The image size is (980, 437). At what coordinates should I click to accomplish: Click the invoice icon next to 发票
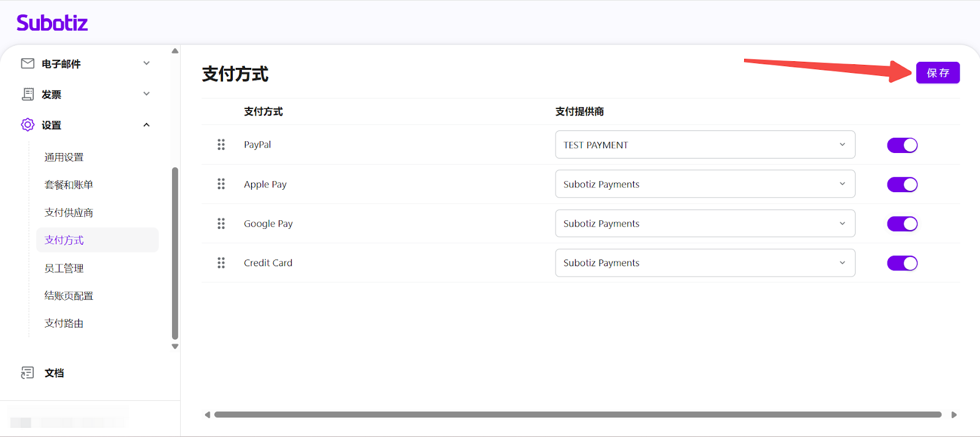pos(28,94)
